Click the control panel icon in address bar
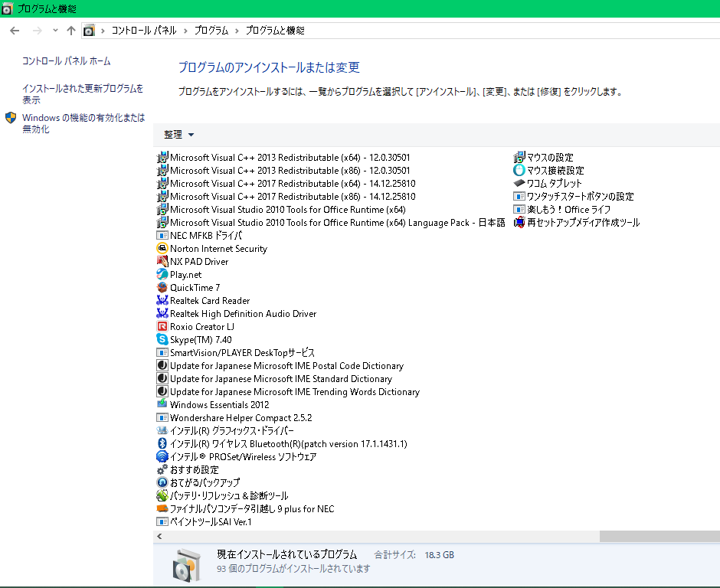The image size is (720, 588). tap(89, 31)
